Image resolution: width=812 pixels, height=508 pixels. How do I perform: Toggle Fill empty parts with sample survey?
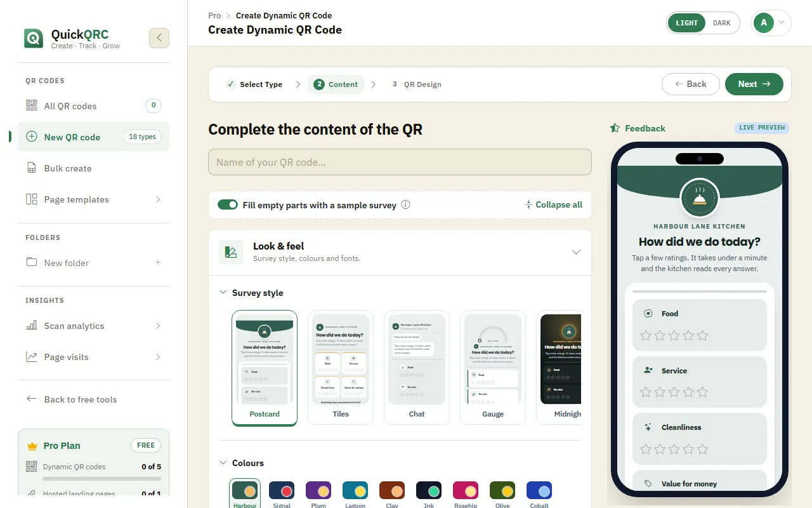point(228,205)
